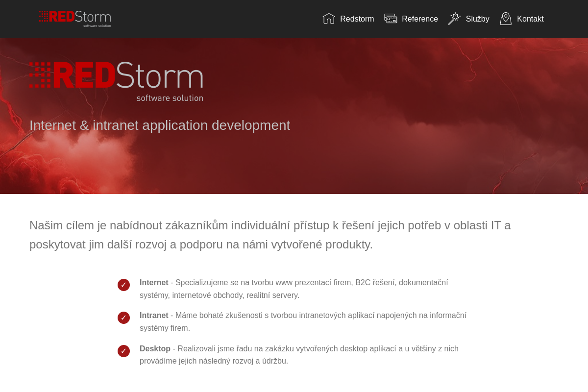Click the checkmark icon next to Intranet
Screen dimensions: 588x392
[x=123, y=318]
